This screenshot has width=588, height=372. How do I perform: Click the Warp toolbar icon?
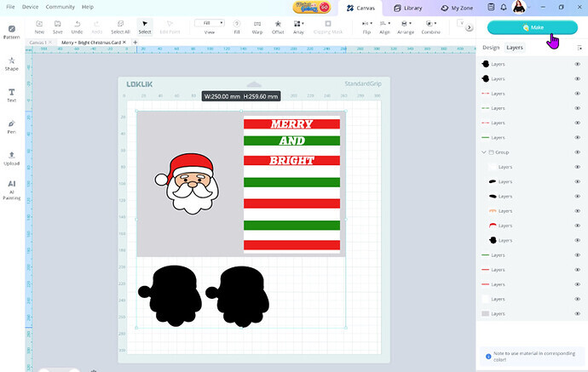pyautogui.click(x=257, y=26)
